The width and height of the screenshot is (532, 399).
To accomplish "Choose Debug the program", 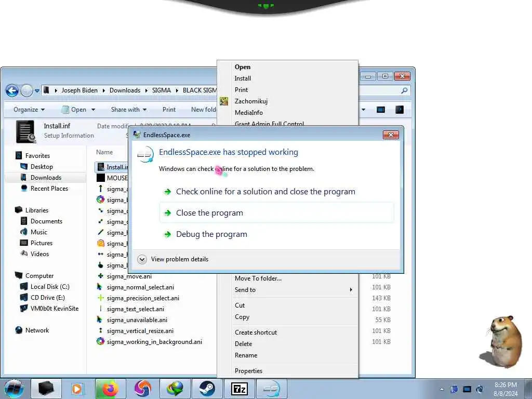I will pos(276,234).
